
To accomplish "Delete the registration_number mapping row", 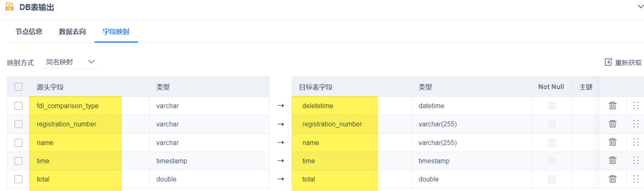I will click(x=612, y=124).
